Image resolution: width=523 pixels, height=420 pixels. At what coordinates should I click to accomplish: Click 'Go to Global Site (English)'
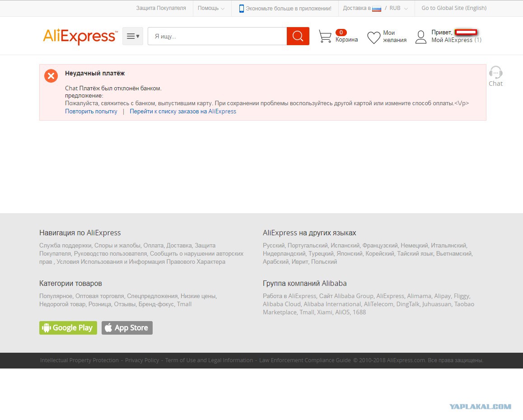point(454,8)
